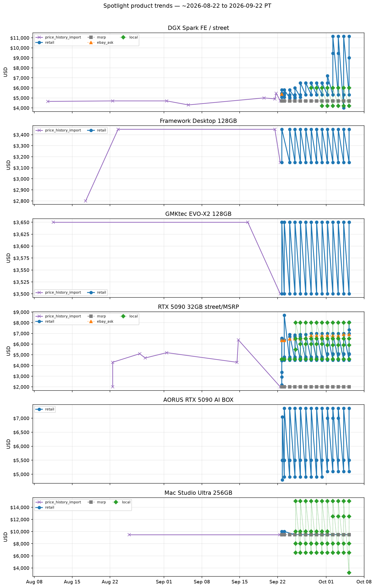Image resolution: width=375 pixels, height=588 pixels.
Task: Click first purple X marker in Mac Studio chart
Action: pyautogui.click(x=129, y=535)
